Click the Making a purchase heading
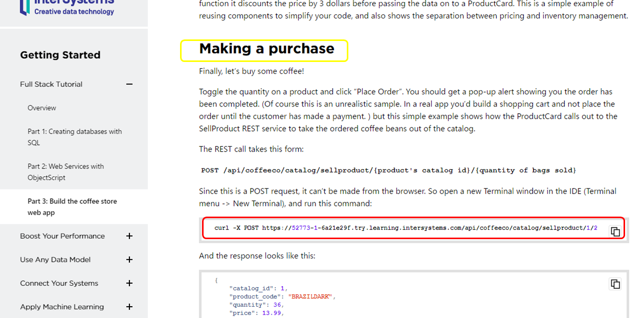 [x=267, y=49]
